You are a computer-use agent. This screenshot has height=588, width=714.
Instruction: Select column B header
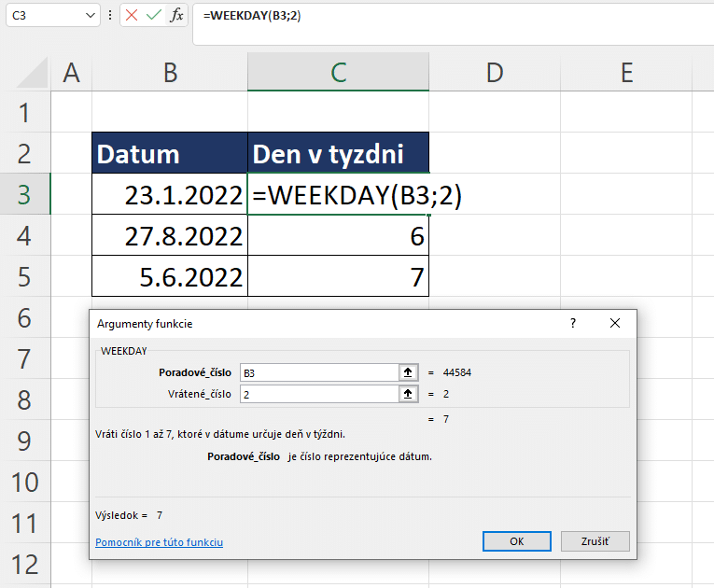[170, 73]
